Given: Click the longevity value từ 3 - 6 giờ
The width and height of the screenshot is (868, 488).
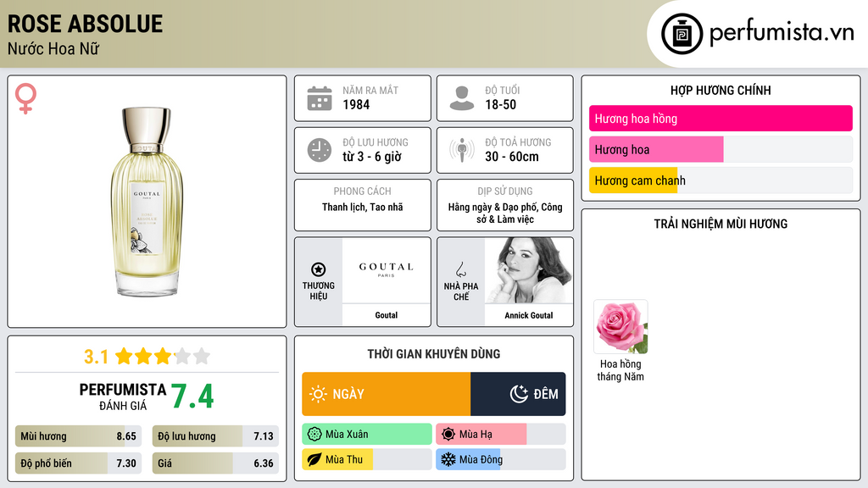Looking at the screenshot, I should [372, 157].
